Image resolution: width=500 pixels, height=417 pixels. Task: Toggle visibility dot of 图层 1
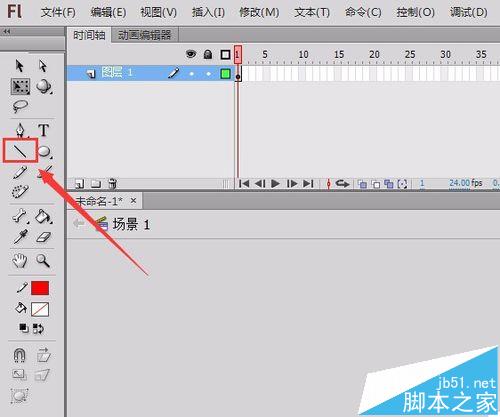[x=191, y=73]
